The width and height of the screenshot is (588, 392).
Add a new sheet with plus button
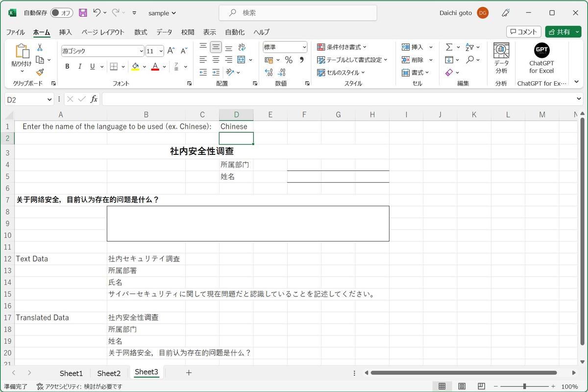[189, 373]
